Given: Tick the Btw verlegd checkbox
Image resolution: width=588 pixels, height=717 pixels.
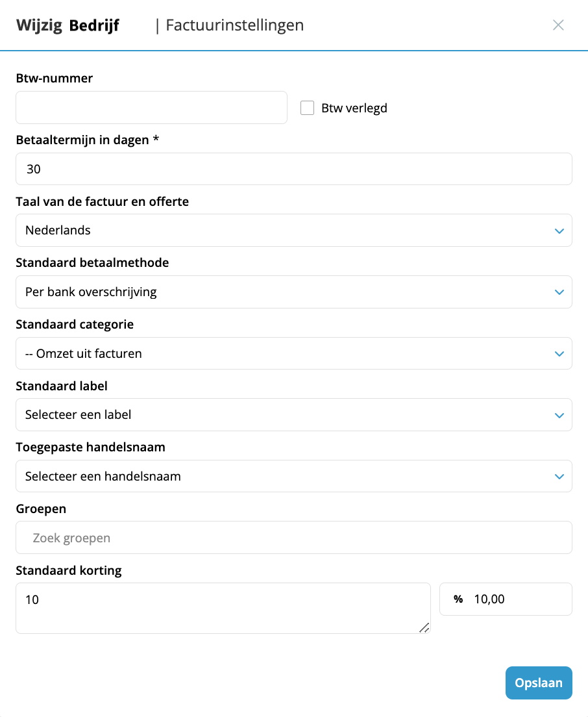Looking at the screenshot, I should pyautogui.click(x=307, y=108).
